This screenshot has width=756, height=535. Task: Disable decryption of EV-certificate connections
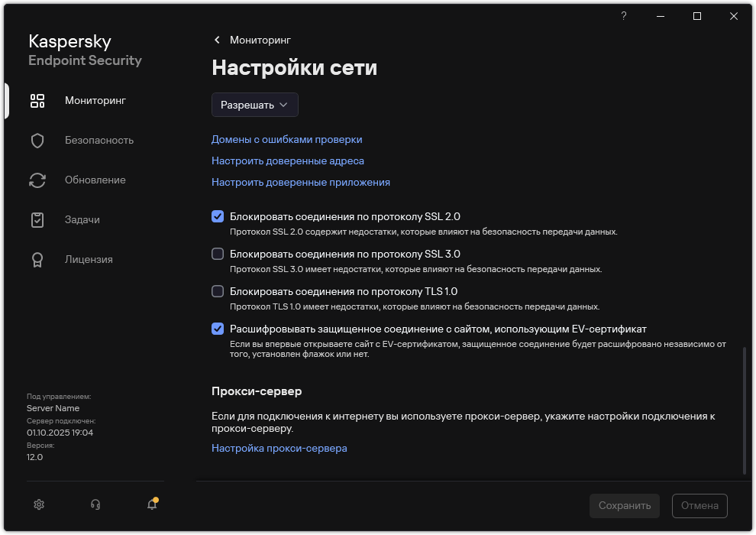coord(218,329)
